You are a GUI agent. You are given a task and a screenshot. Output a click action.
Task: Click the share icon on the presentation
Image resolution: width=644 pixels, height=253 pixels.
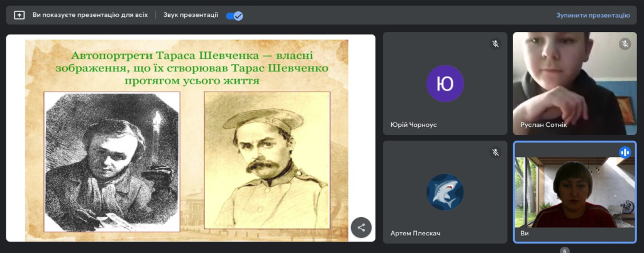[x=361, y=228]
